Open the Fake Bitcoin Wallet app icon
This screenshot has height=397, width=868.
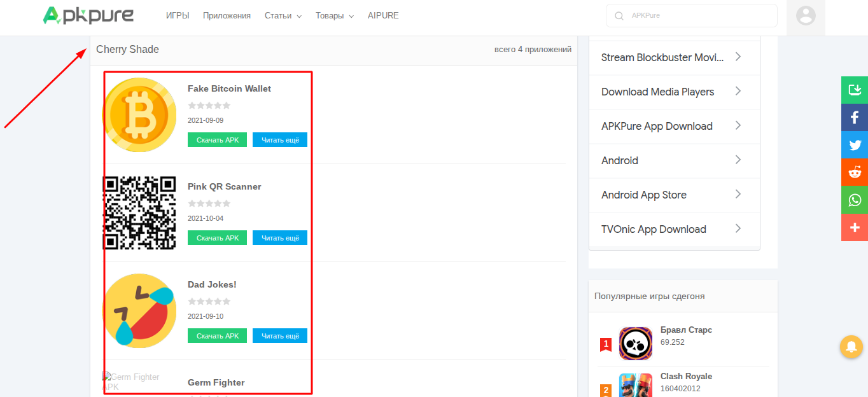(x=139, y=115)
